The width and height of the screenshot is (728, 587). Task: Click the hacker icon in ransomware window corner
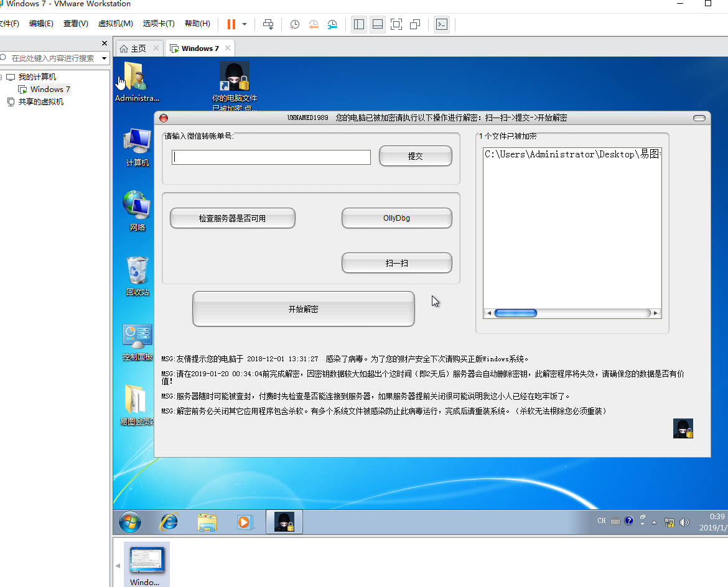[683, 428]
